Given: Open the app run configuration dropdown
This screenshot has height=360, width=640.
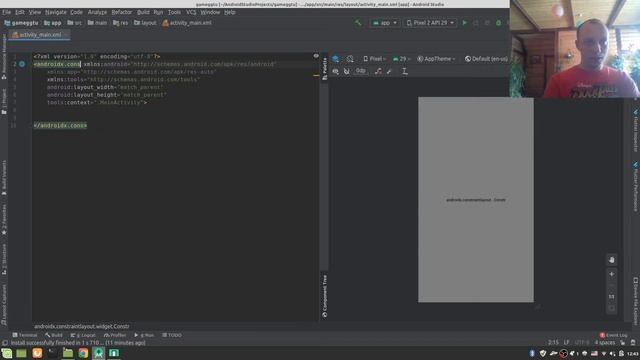Looking at the screenshot, I should pos(384,23).
